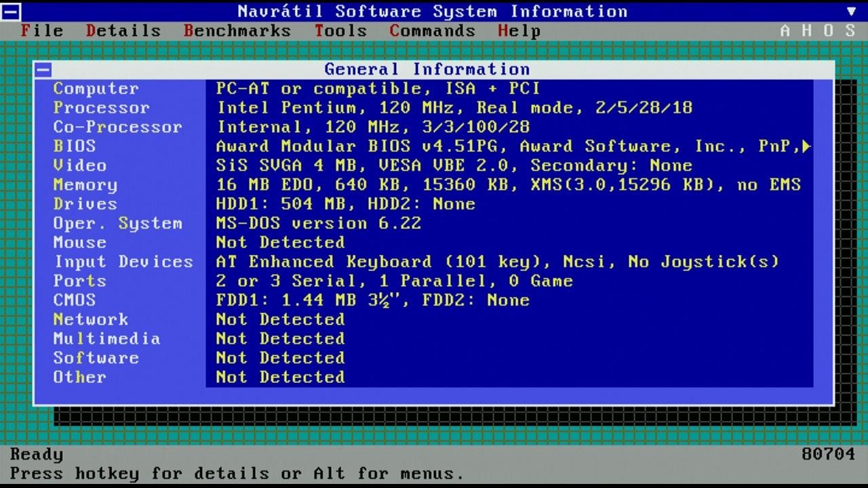Click 'Not Detected' in the Software row
Screen dimensions: 868x488
tap(281, 358)
